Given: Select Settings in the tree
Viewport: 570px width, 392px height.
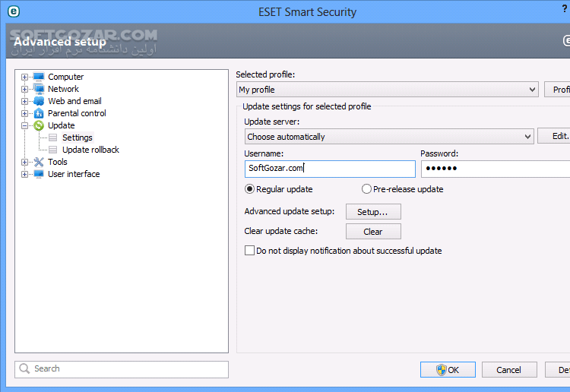Looking at the screenshot, I should (78, 138).
